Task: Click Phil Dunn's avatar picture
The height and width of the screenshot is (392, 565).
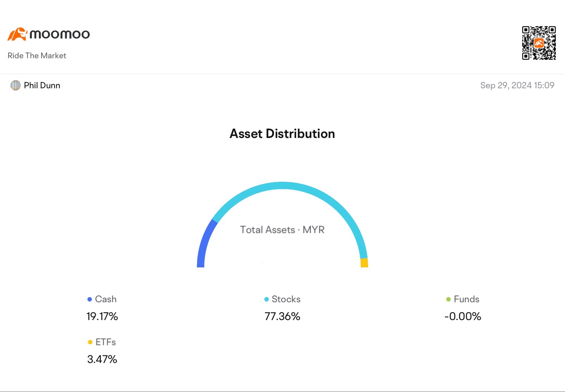Action: (15, 85)
